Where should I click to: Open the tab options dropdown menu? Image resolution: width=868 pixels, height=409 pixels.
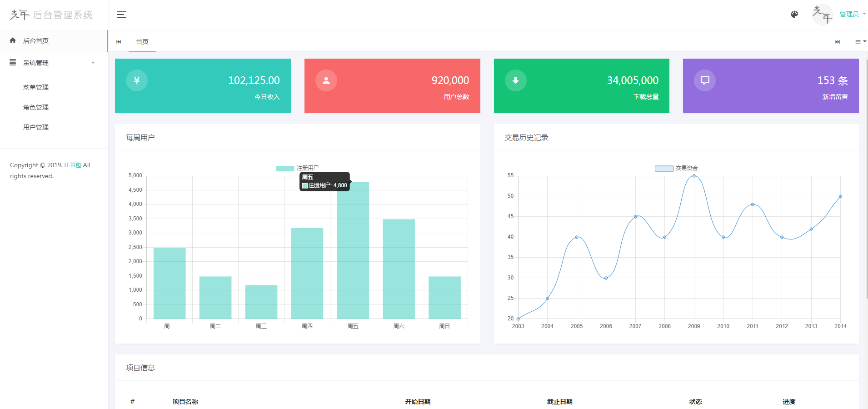click(x=860, y=42)
